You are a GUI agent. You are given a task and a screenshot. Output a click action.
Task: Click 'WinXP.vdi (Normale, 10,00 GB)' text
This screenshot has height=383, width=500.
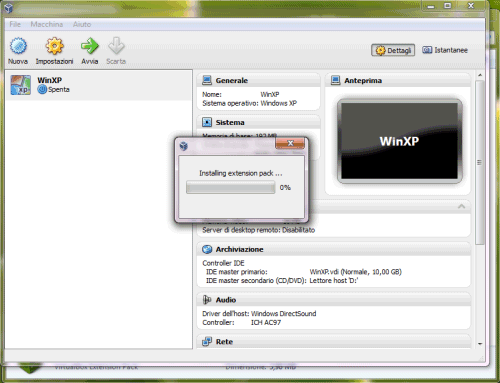(355, 272)
